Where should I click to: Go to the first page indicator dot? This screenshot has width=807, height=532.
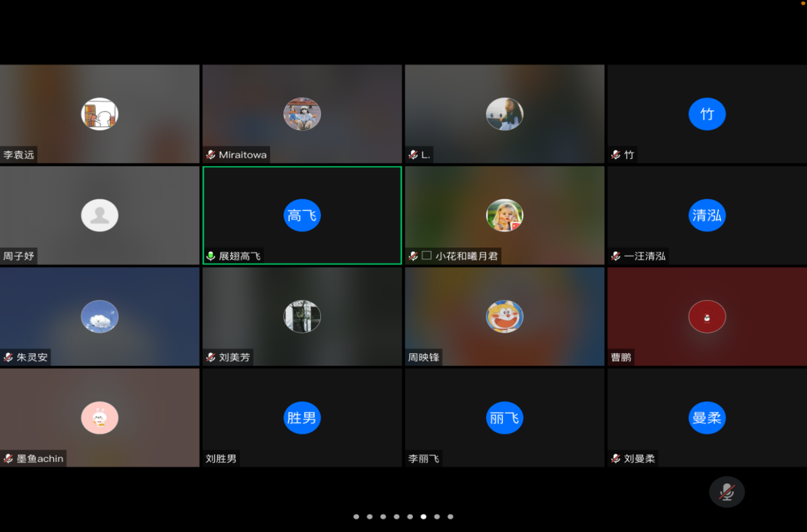coord(356,517)
